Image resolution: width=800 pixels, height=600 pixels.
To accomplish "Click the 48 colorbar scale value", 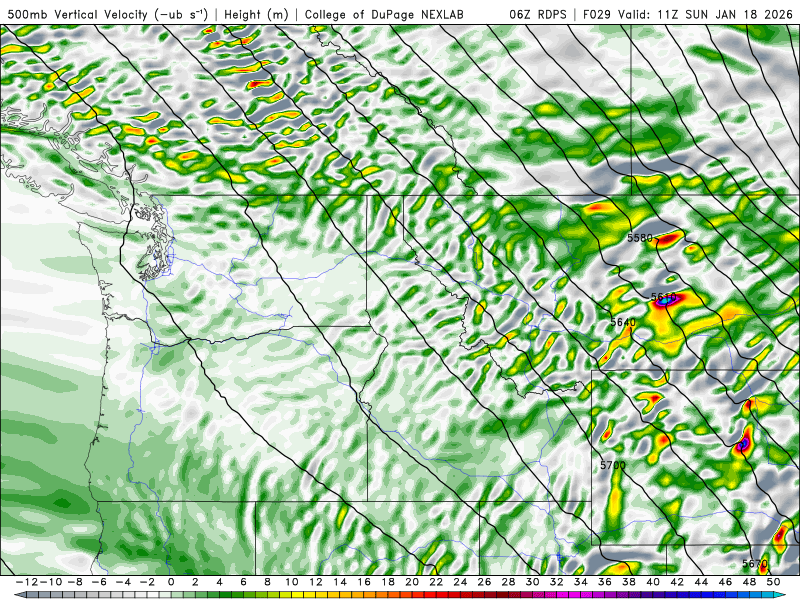I will [749, 582].
